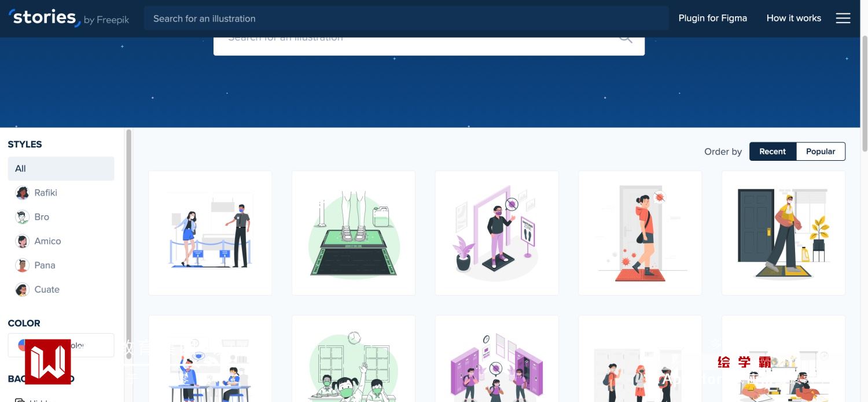Open the How it works link

pyautogui.click(x=793, y=18)
